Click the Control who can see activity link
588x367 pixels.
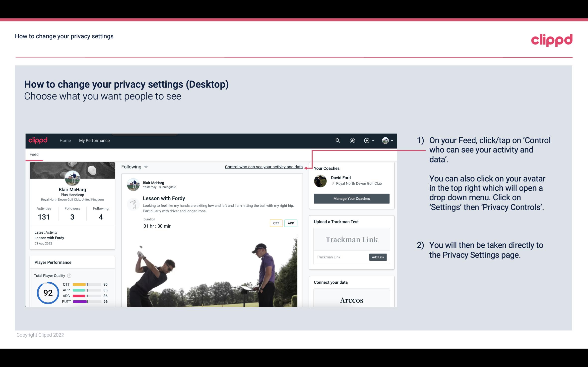[263, 167]
